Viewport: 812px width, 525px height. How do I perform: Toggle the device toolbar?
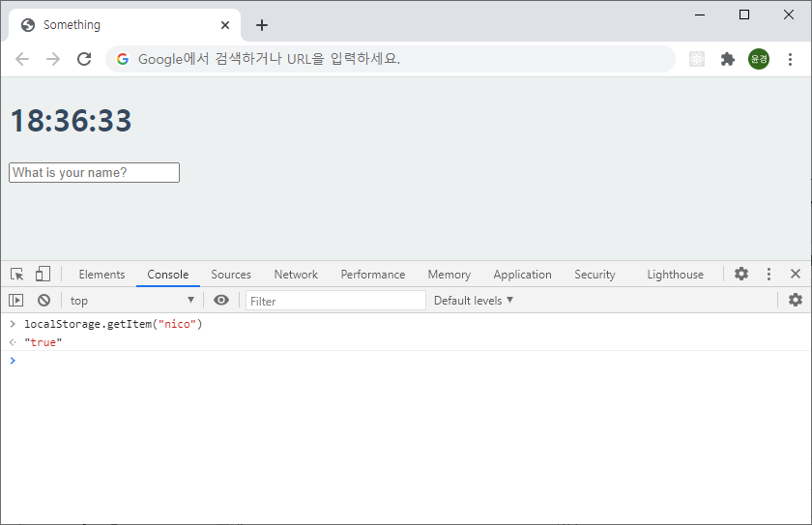pyautogui.click(x=43, y=274)
